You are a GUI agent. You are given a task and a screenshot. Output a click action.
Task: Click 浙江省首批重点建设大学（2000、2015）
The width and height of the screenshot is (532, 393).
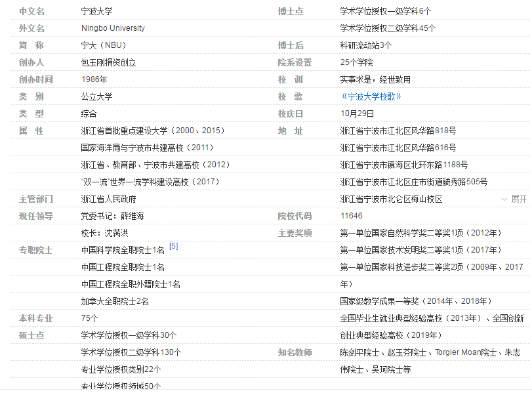pos(153,131)
